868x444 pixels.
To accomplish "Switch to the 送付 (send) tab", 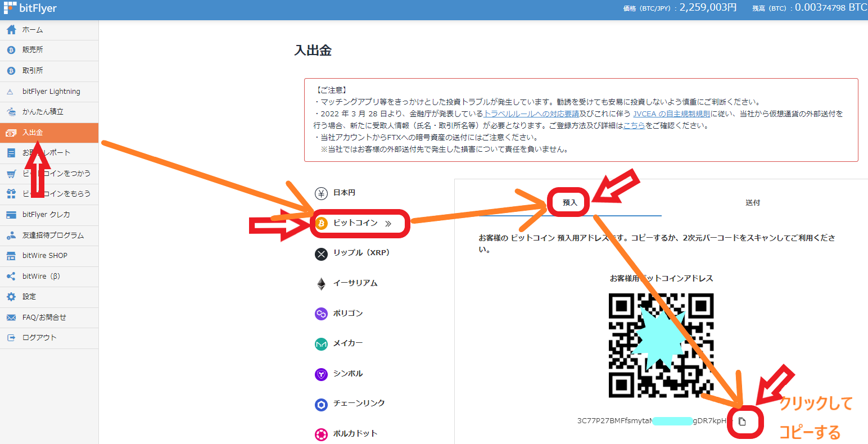I will pos(752,202).
